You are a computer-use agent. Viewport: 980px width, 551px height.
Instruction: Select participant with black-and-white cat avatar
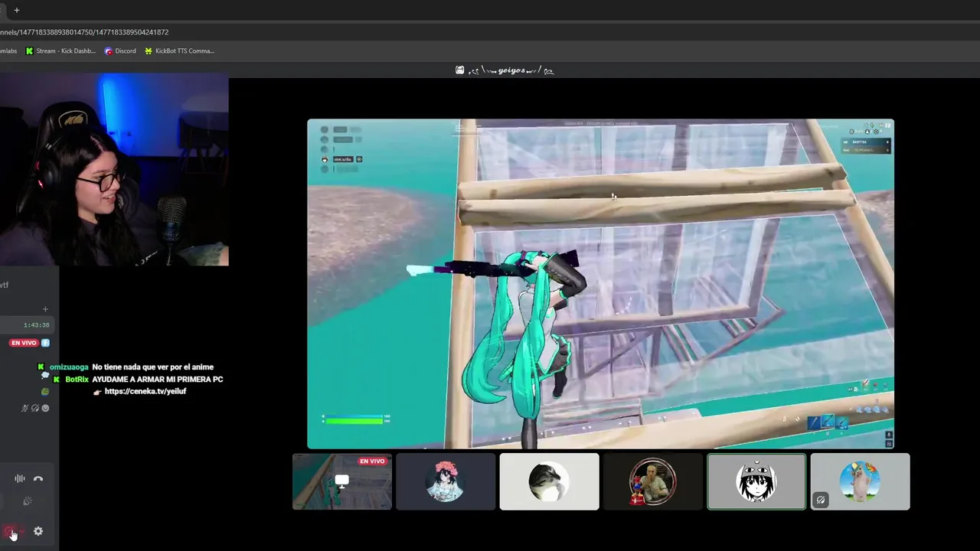(x=549, y=481)
